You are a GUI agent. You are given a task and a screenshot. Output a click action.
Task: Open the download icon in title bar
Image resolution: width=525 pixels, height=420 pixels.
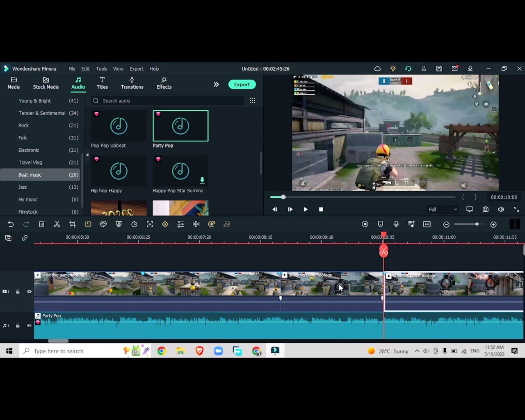click(470, 68)
